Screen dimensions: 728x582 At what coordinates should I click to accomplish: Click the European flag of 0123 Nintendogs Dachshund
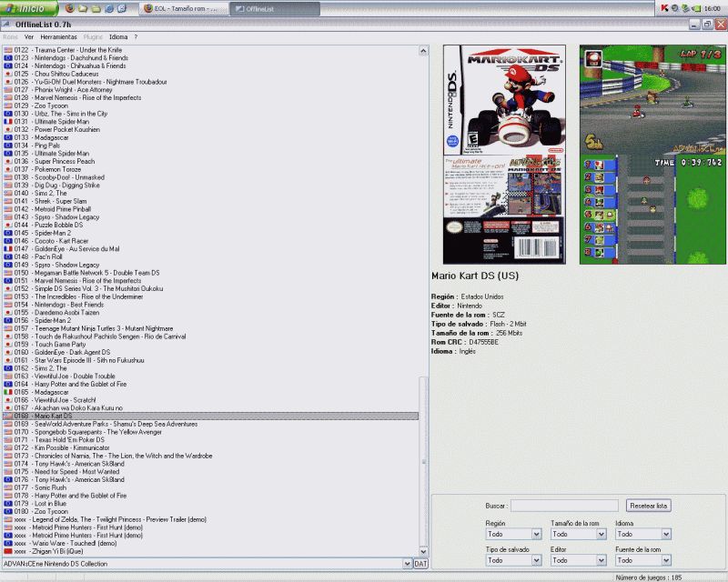point(8,58)
